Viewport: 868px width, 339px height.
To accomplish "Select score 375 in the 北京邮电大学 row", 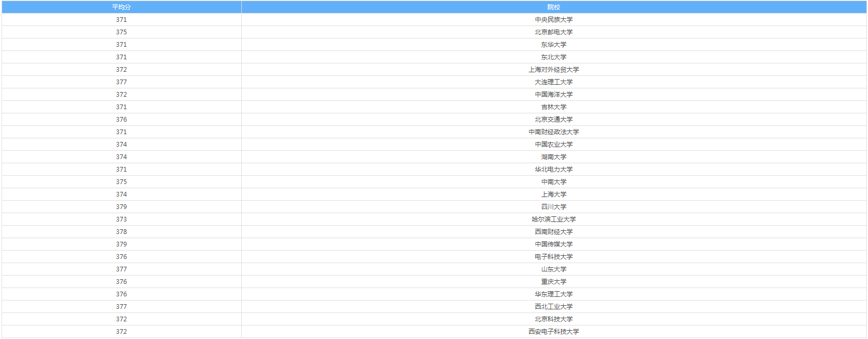I will click(x=122, y=32).
